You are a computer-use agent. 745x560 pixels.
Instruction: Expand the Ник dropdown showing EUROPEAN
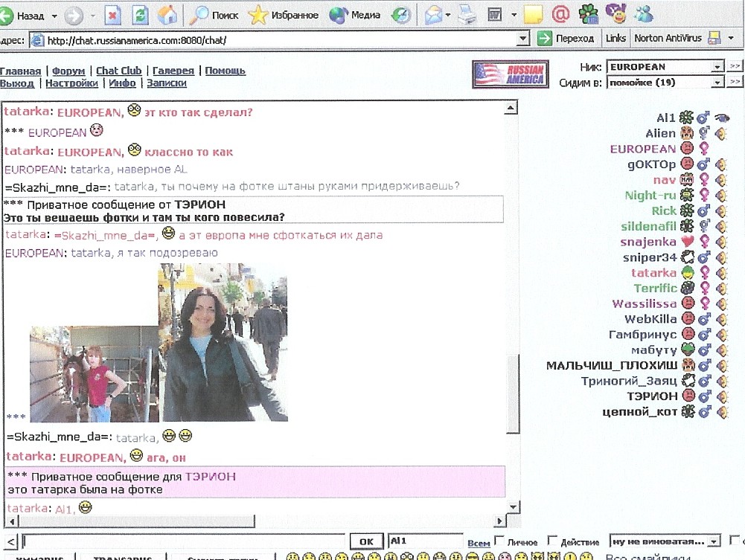click(x=717, y=67)
